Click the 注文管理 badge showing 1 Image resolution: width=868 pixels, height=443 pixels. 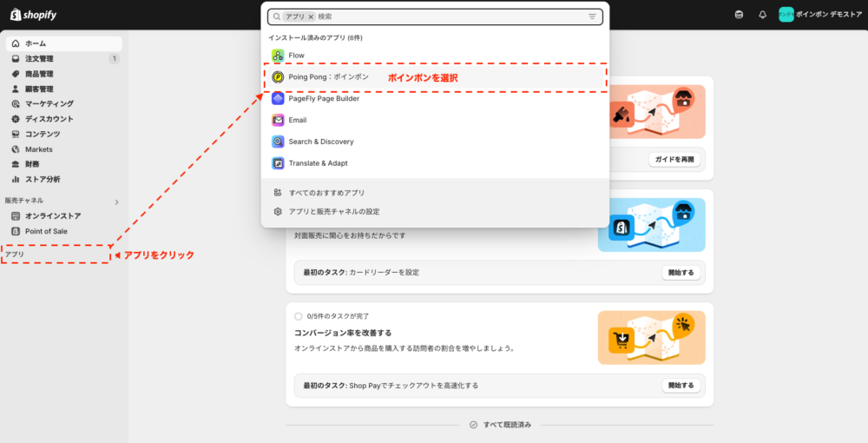pos(114,59)
